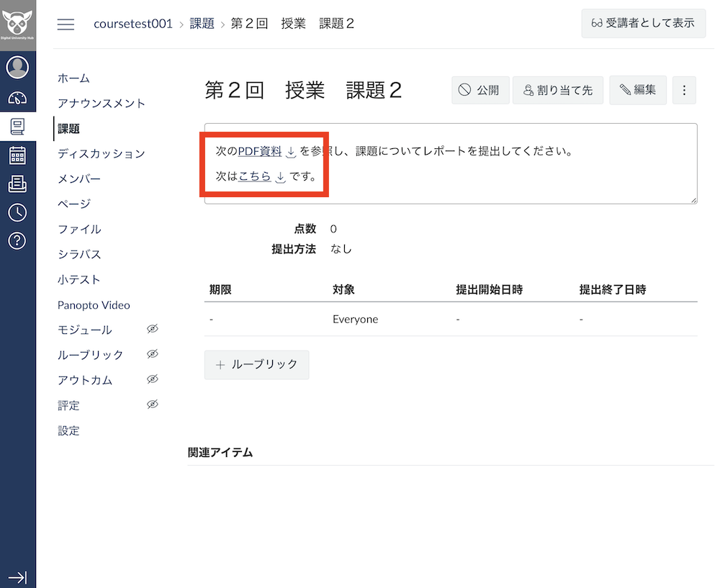Toggle visibility indicator next to モジュール

[x=152, y=329]
